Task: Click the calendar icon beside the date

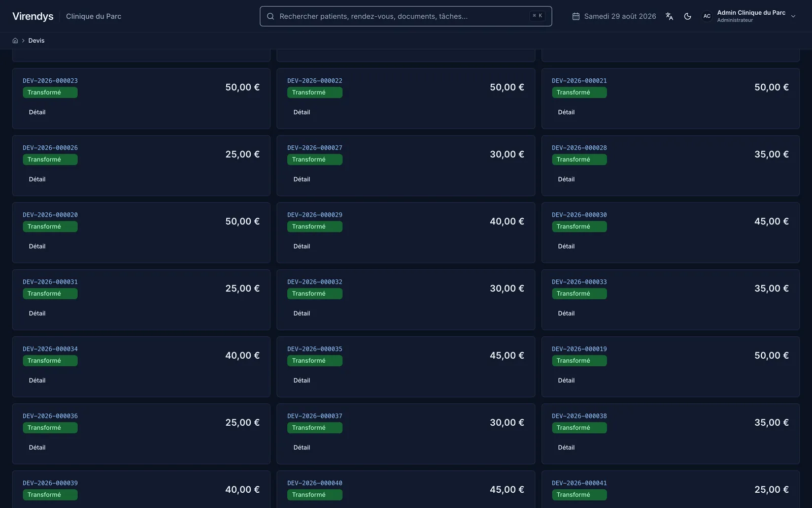Action: pos(576,16)
